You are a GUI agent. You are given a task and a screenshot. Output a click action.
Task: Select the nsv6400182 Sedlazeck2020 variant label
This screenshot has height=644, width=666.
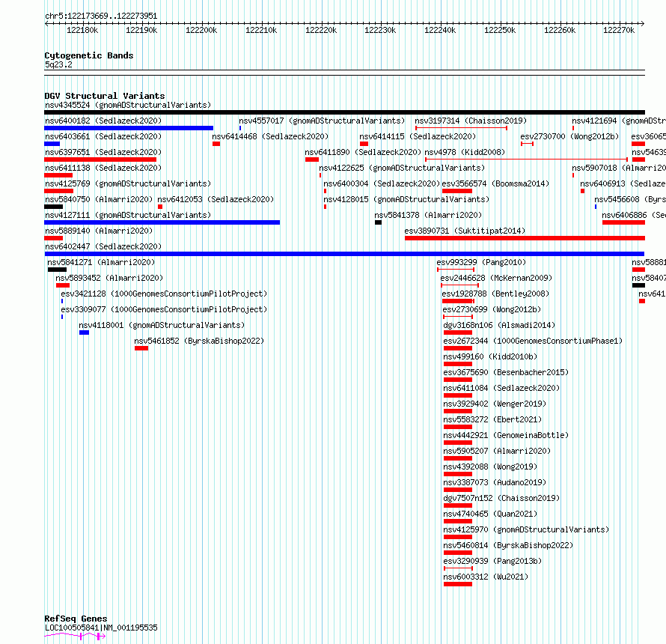[x=103, y=121]
